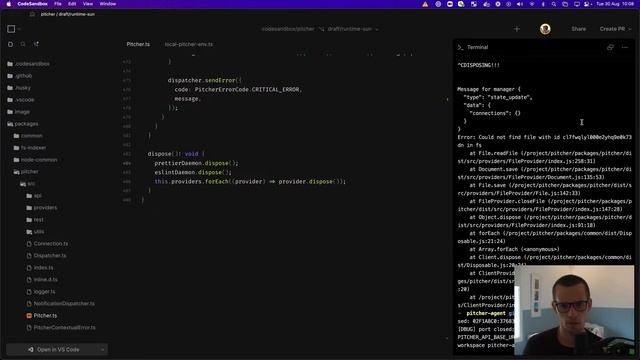Image resolution: width=640 pixels, height=360 pixels.
Task: Open the Edit menu
Action: [x=72, y=4]
